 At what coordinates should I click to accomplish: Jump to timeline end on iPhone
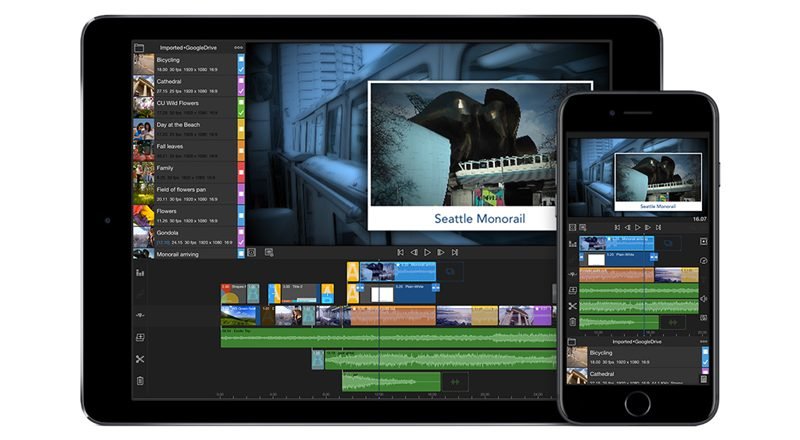pos(659,228)
